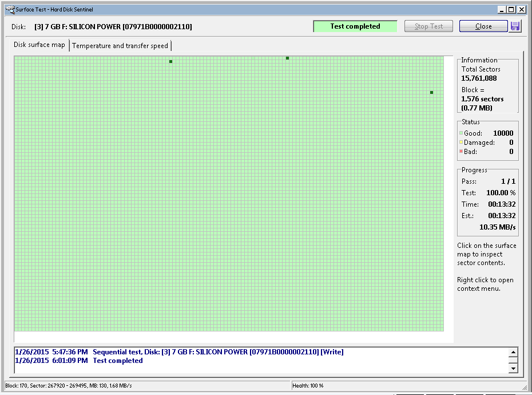The image size is (532, 395).
Task: Select the leftmost dark green surface block
Action: (170, 61)
